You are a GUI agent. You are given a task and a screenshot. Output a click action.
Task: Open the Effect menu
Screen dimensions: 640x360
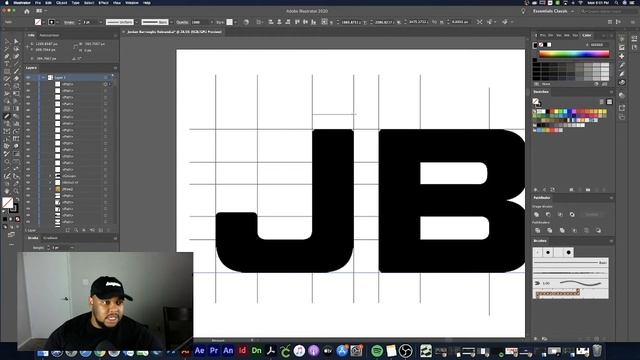[x=103, y=3]
